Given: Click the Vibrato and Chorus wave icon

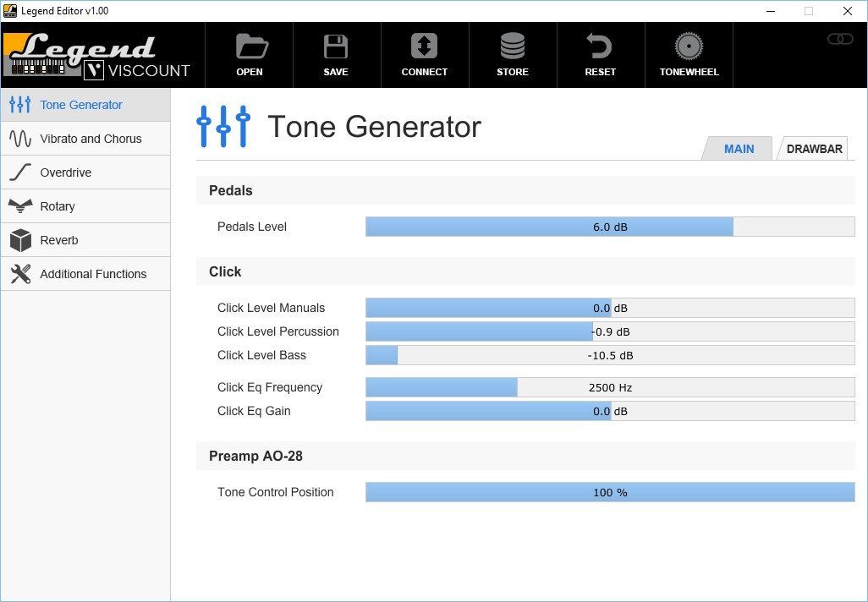Looking at the screenshot, I should pyautogui.click(x=20, y=139).
